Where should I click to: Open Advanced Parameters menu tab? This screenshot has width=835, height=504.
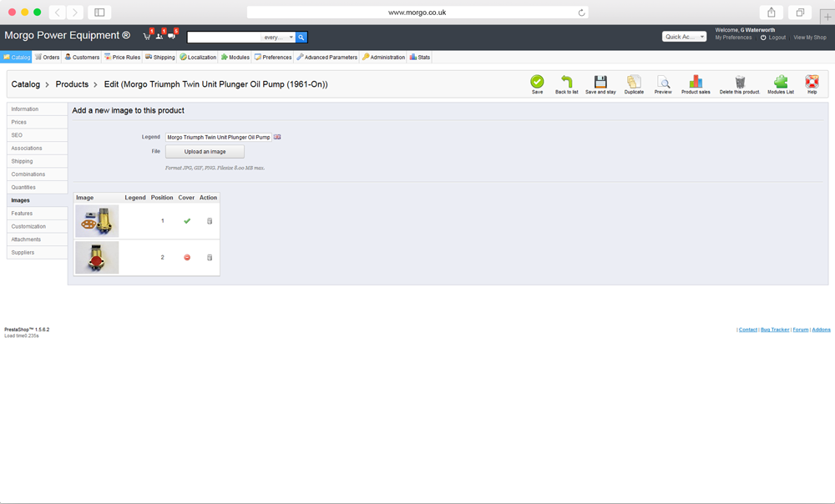[x=327, y=57]
